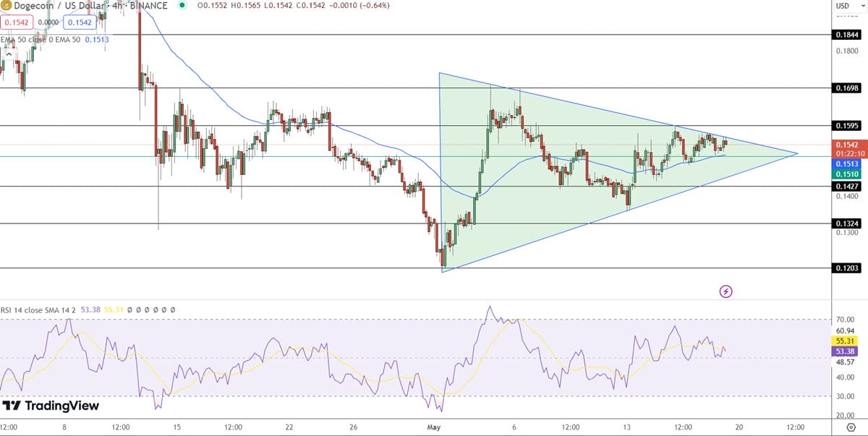Click the purple lightning bolt event icon
The width and height of the screenshot is (868, 436).
point(726,291)
